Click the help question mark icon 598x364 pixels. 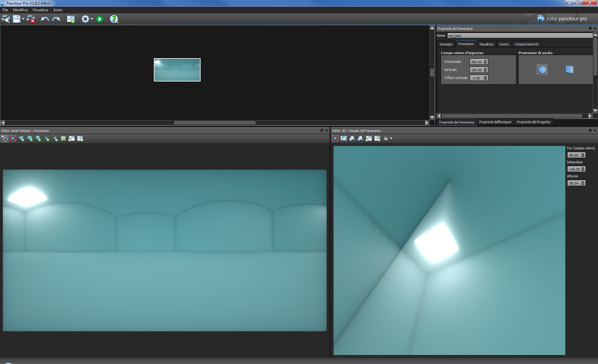point(114,19)
